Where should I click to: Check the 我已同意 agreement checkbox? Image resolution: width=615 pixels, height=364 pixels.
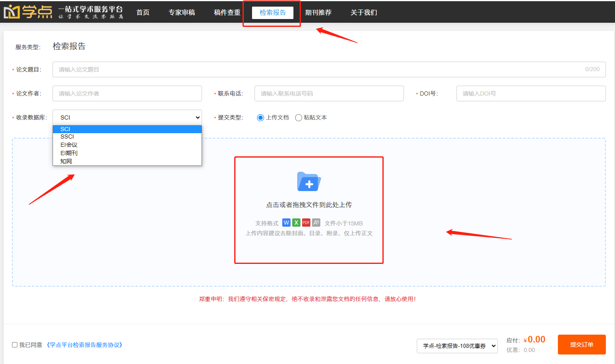(15, 345)
